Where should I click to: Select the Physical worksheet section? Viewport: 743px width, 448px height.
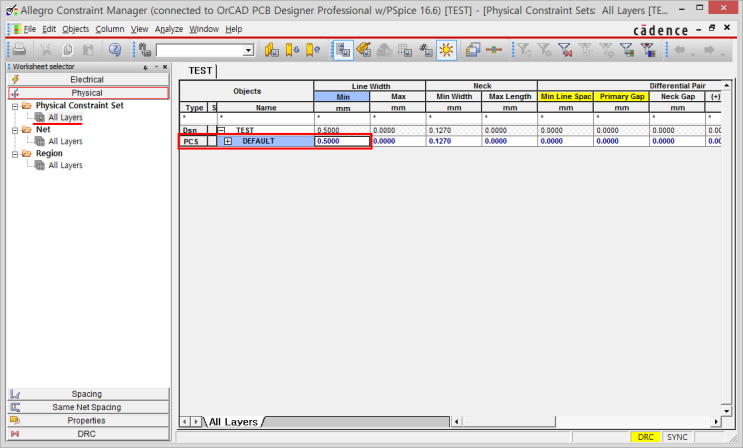[89, 92]
